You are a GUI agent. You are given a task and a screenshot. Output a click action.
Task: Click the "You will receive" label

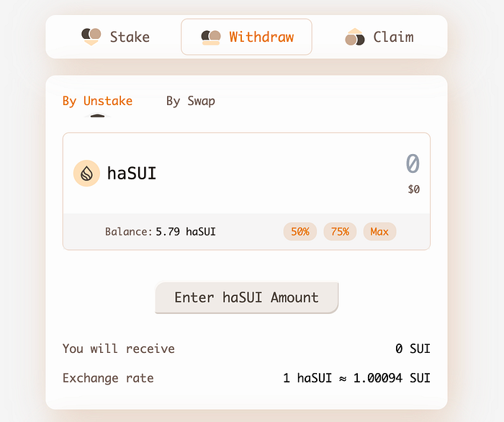(119, 349)
